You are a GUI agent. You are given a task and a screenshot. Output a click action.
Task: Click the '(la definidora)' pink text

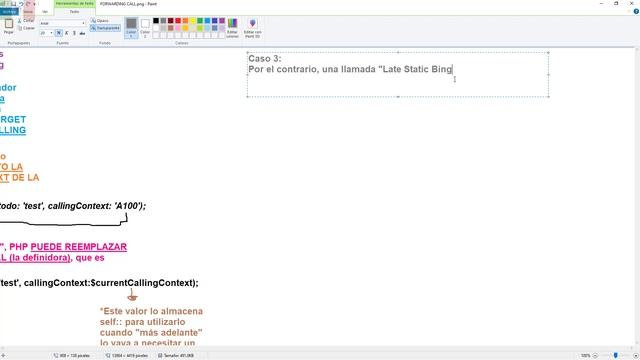(x=40, y=258)
